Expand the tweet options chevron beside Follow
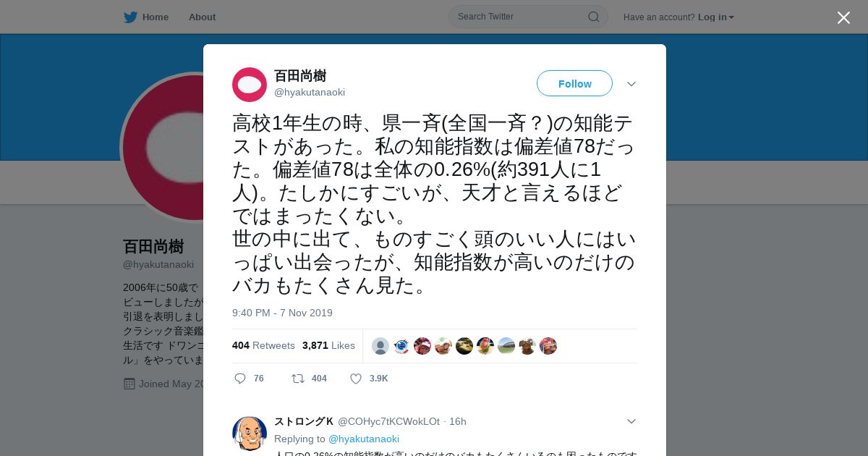This screenshot has width=868, height=456. point(631,84)
